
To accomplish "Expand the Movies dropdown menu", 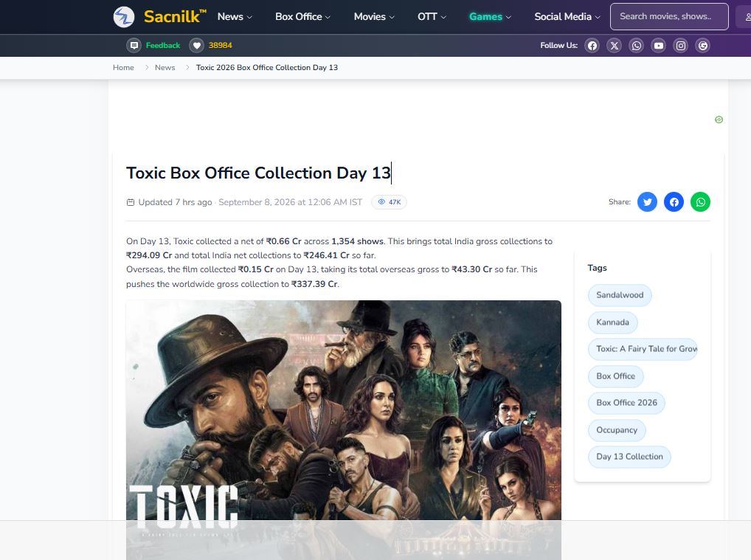I will click(374, 17).
